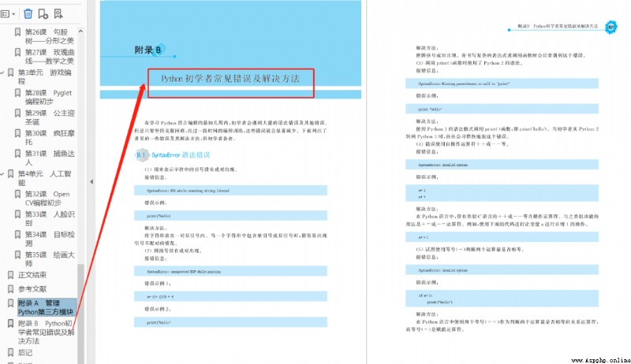Open bookmark 第31课 捕鱼达人
The height and width of the screenshot is (364, 631).
coord(50,158)
